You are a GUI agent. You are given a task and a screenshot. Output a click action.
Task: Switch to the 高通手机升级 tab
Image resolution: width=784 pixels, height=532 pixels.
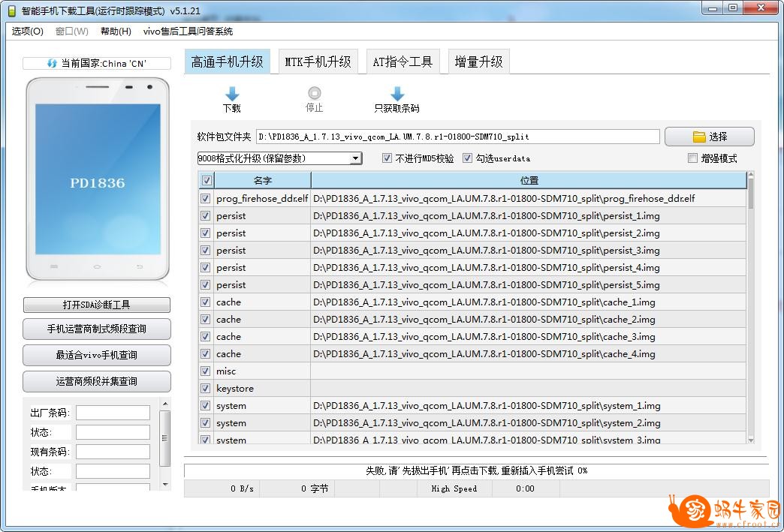click(227, 62)
